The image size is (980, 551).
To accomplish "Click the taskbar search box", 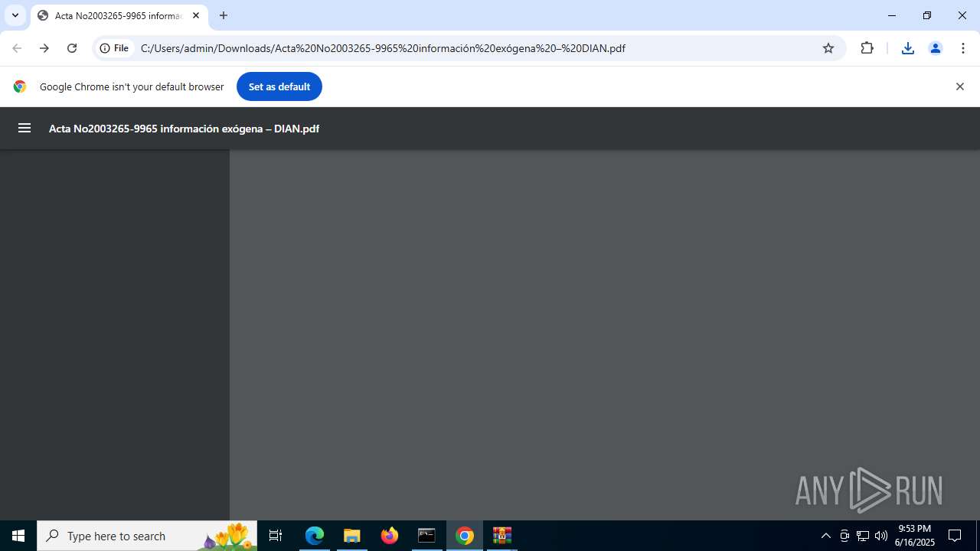I will pyautogui.click(x=147, y=536).
